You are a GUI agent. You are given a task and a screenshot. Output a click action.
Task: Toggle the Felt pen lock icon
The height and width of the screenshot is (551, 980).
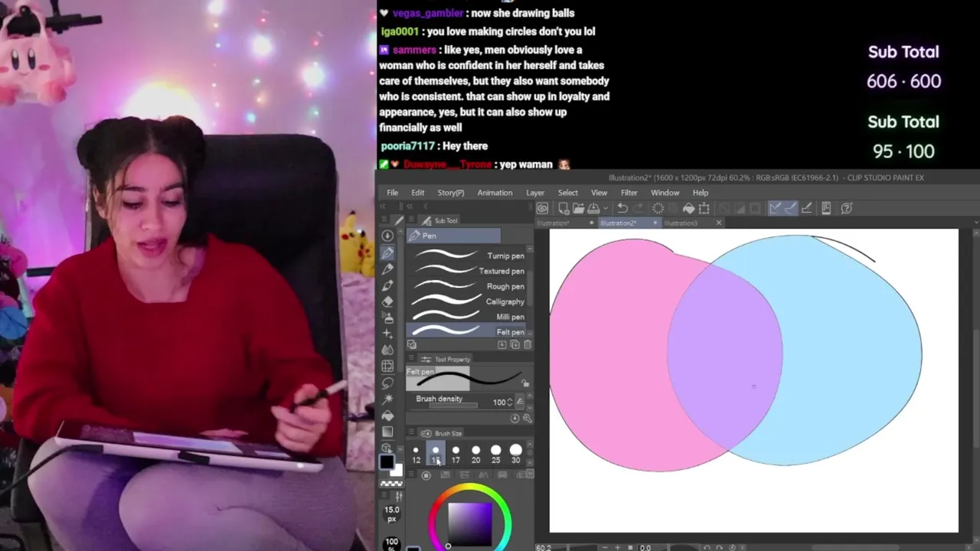pyautogui.click(x=525, y=383)
